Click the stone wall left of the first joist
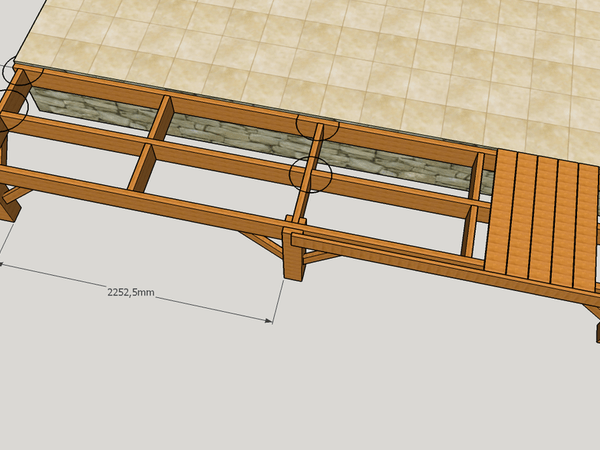 click(x=90, y=108)
